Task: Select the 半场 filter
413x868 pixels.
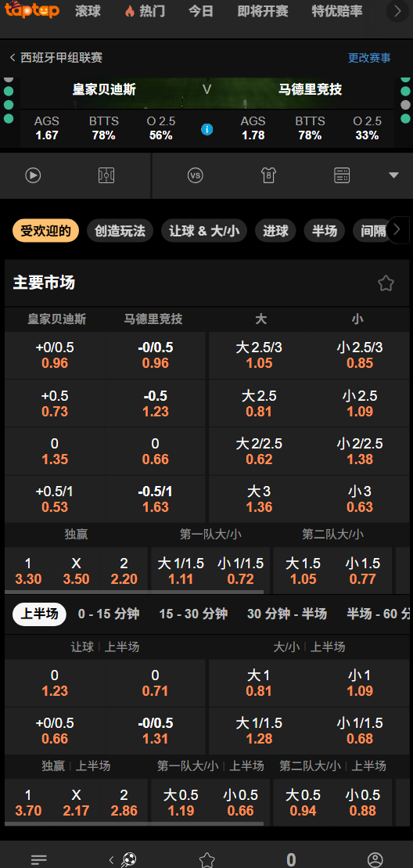Action: point(325,231)
